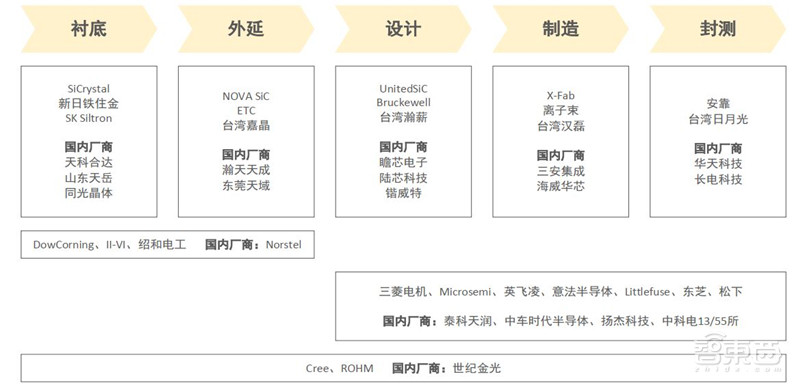
Task: Click UnitedSiC in design box
Action: (403, 89)
